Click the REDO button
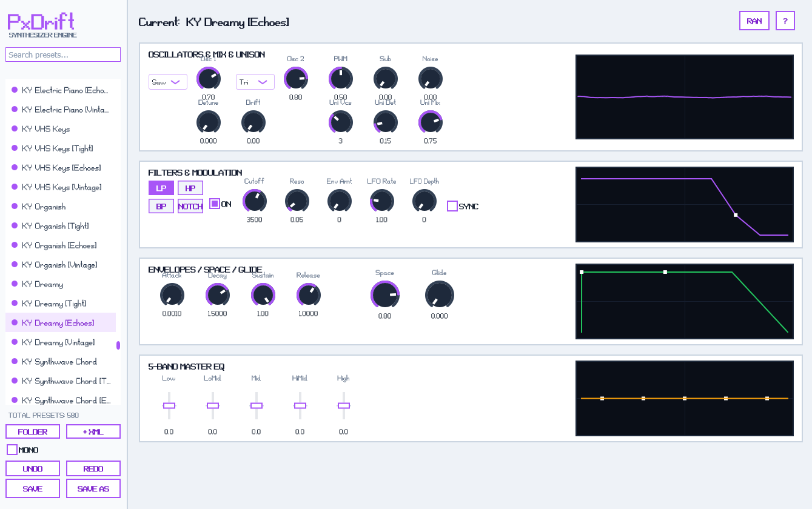Screen dimensions: 812x509 tap(93, 468)
